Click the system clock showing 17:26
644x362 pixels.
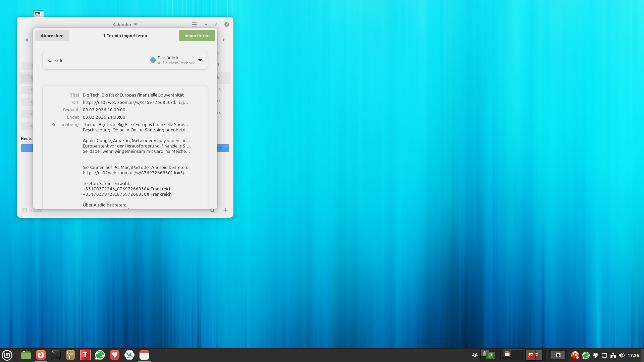pos(633,355)
